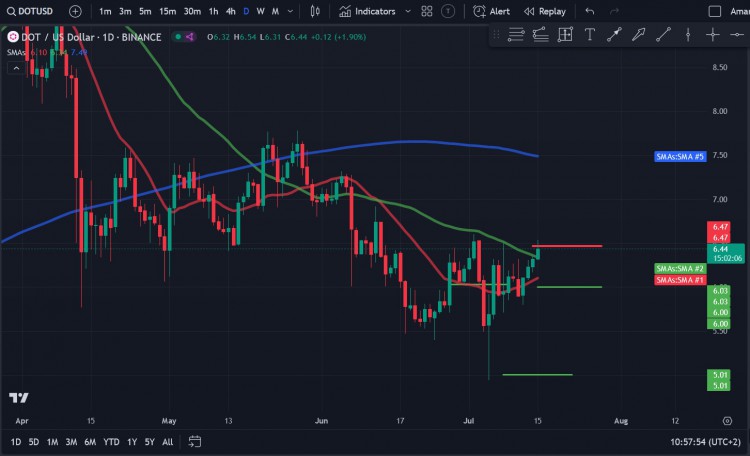Set date range to 6M
750x456 pixels.
point(90,442)
